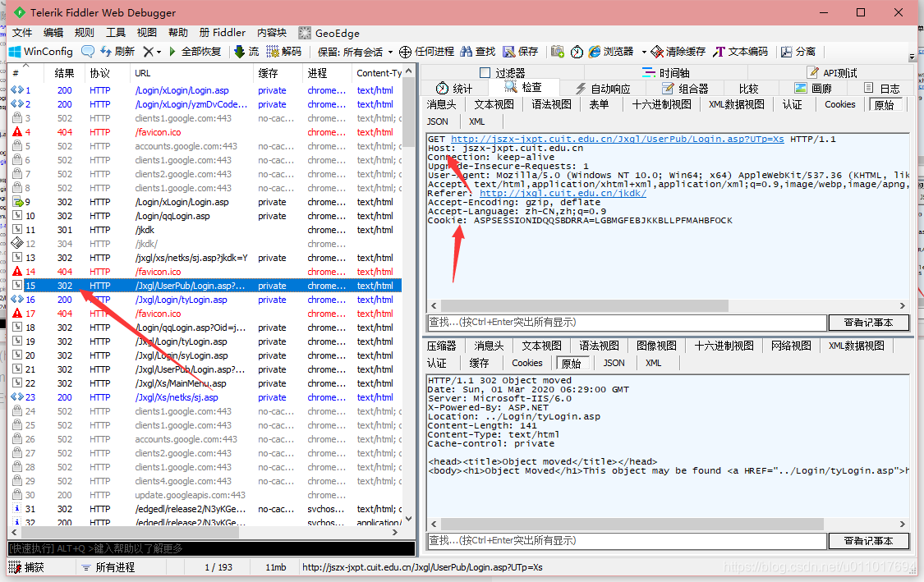Select session 30 update.googleapis.com:443

206,496
